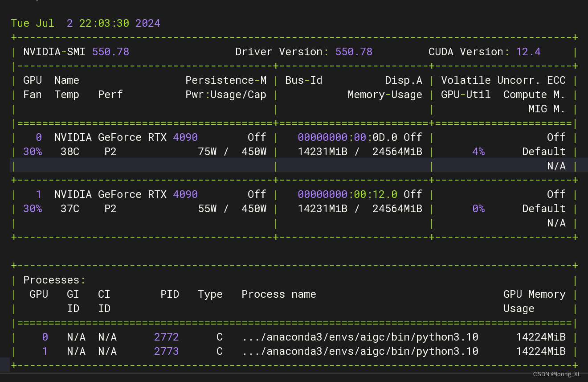Click GPU utilization value "4%"
The image size is (588, 382).
[x=478, y=152]
